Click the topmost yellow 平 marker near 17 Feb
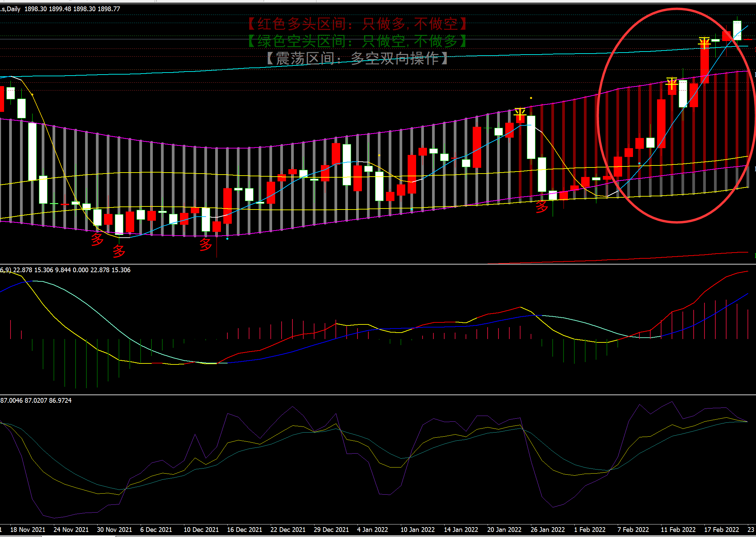The width and height of the screenshot is (756, 537). pyautogui.click(x=704, y=43)
